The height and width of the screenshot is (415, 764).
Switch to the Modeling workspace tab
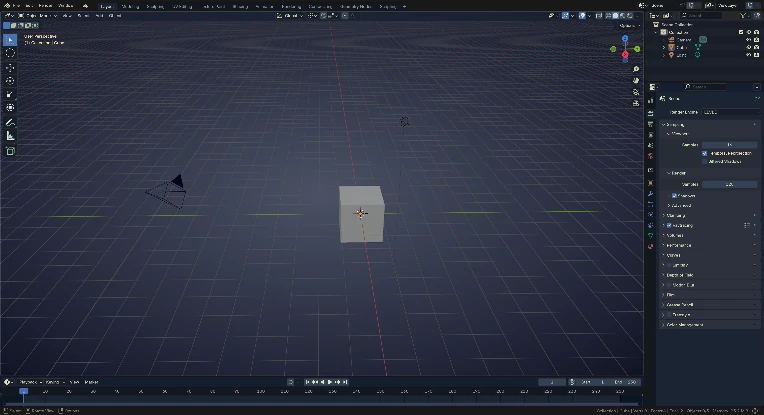130,6
